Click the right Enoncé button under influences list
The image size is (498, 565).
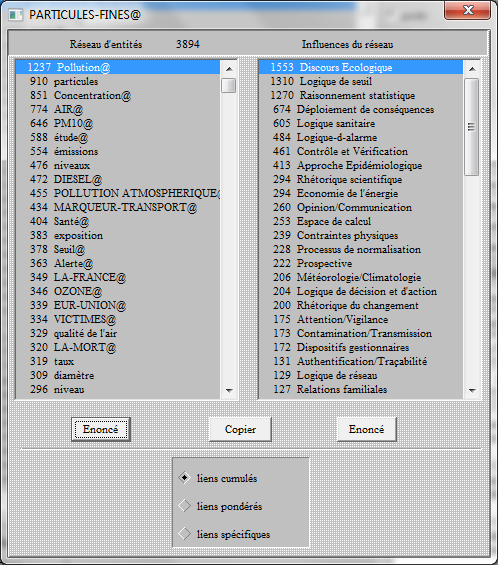pyautogui.click(x=366, y=429)
